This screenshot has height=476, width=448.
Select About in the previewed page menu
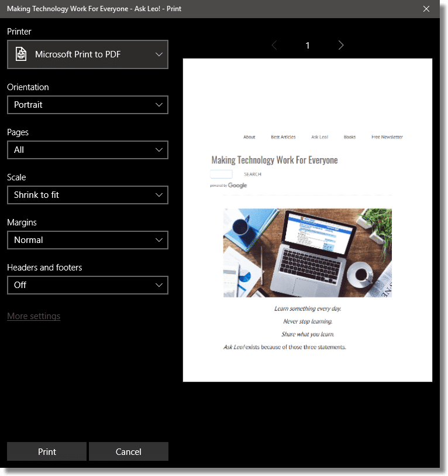(249, 137)
